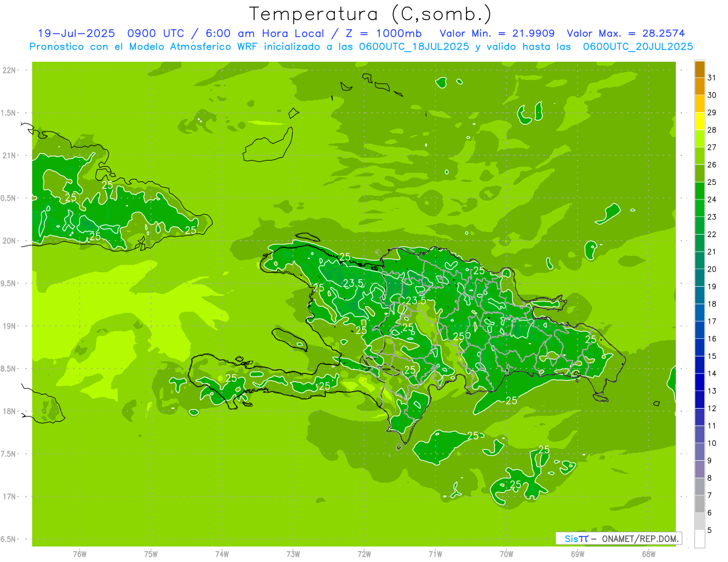Click the color bar swatch between 30 and 31
Viewport: 728px width, 562px height.
(699, 87)
